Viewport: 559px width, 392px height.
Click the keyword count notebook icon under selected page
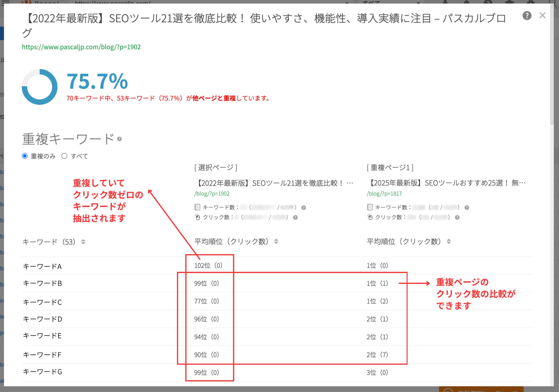point(197,207)
